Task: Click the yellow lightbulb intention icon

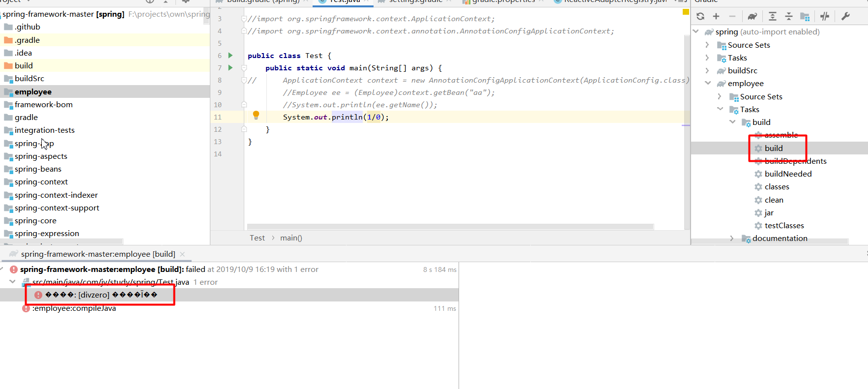Action: tap(256, 115)
